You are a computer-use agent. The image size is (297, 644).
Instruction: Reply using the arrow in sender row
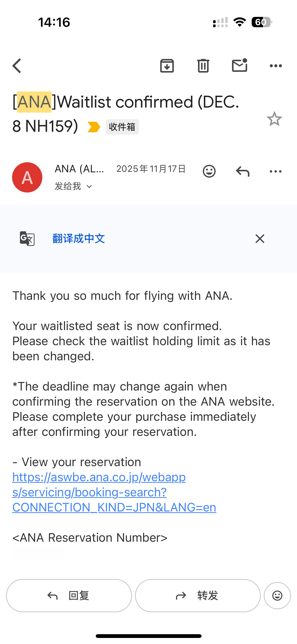click(242, 171)
